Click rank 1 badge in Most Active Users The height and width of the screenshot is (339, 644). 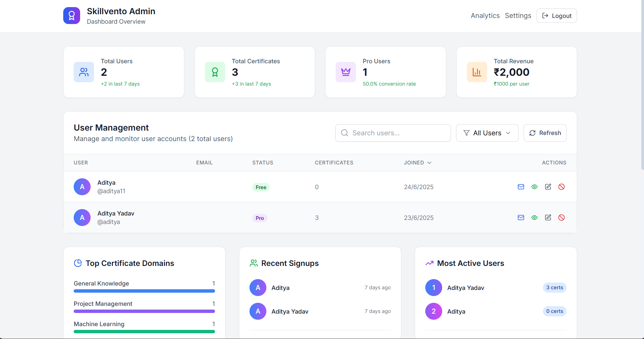tap(434, 288)
